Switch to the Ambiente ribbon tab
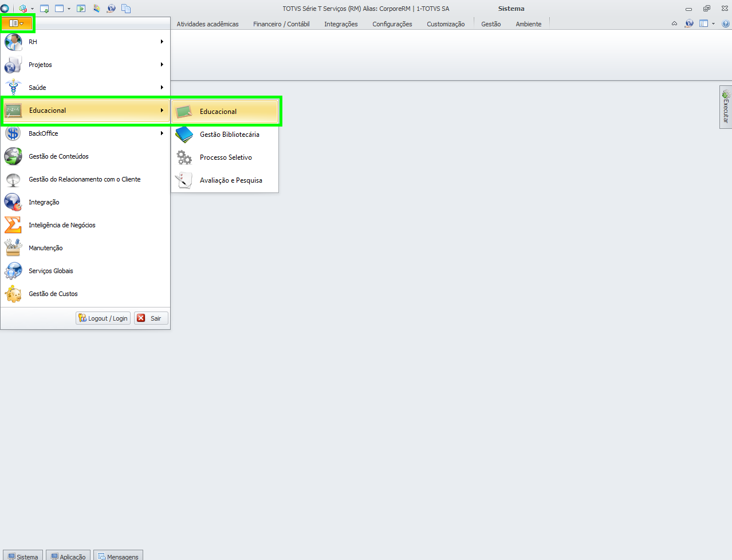The image size is (732, 560). [x=528, y=24]
